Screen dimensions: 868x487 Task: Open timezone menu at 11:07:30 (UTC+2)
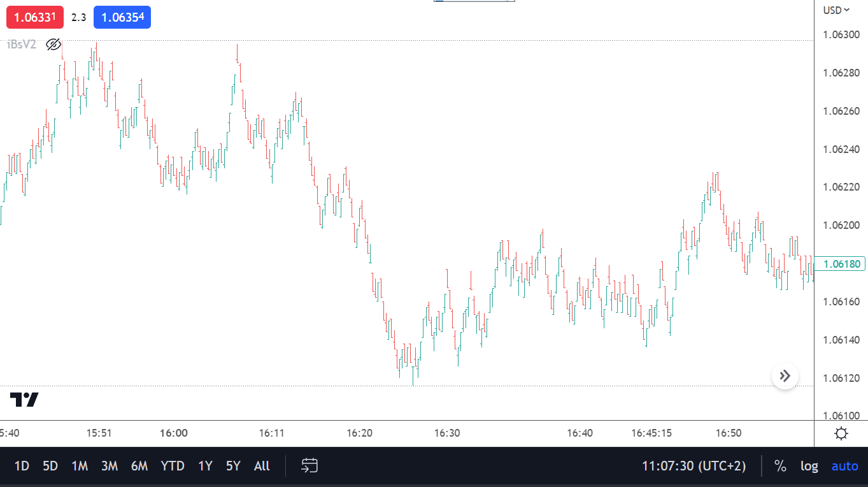click(x=694, y=466)
